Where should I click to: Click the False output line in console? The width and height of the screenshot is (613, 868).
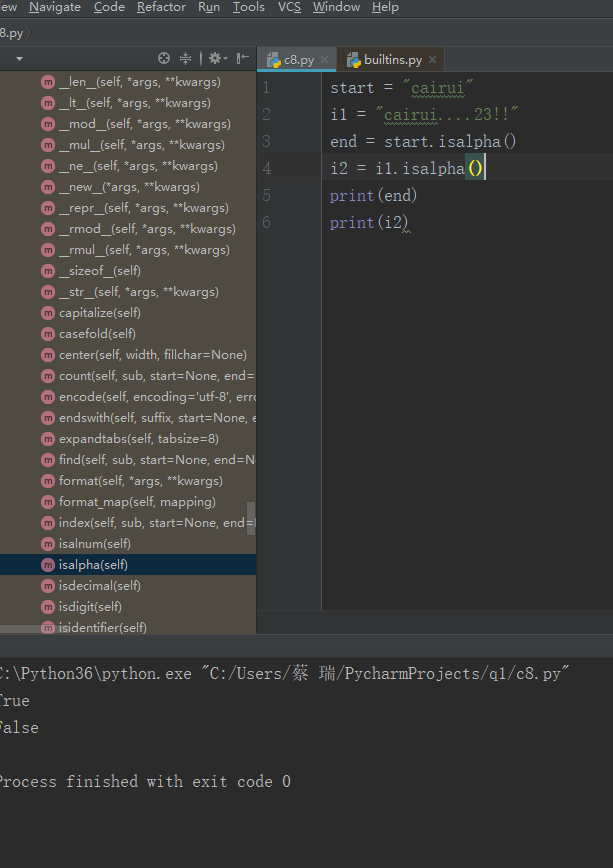(x=19, y=727)
